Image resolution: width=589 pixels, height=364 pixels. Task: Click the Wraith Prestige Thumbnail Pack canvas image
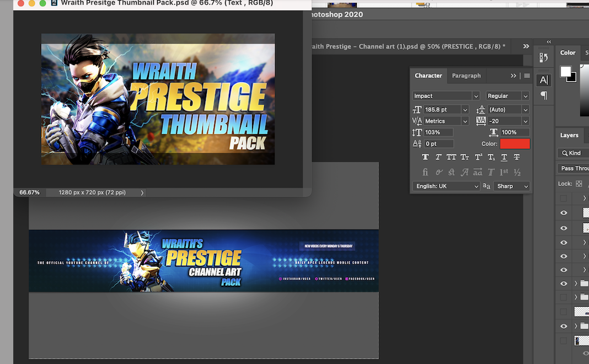click(x=158, y=99)
